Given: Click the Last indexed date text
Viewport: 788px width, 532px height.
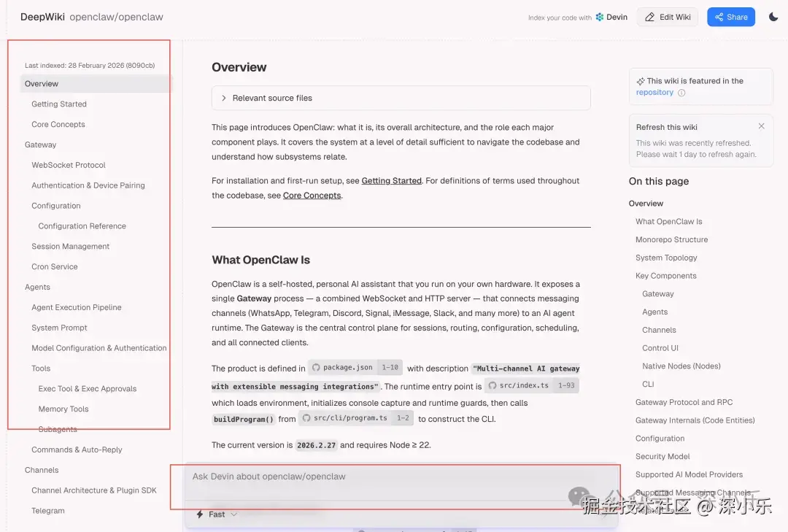Looking at the screenshot, I should (x=90, y=66).
